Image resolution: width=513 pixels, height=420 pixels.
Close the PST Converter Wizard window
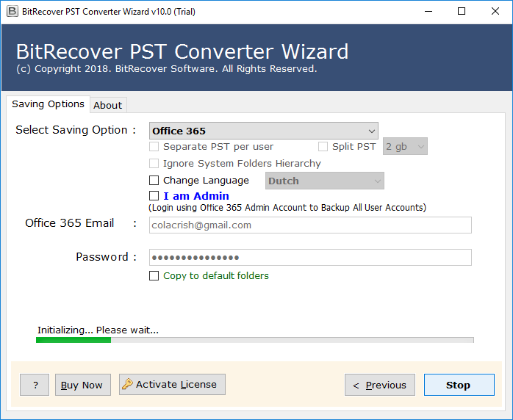coord(495,12)
